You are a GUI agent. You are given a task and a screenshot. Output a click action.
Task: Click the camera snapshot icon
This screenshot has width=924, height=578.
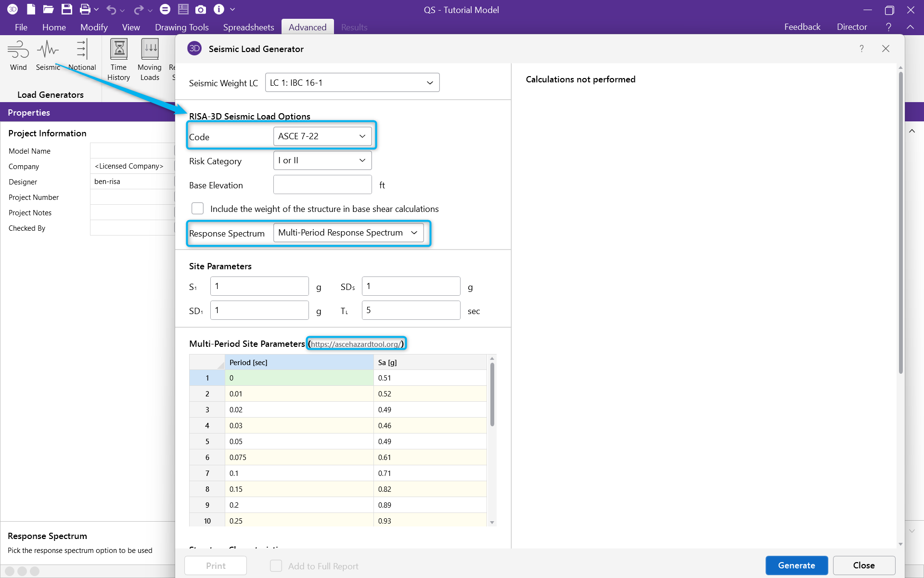[x=201, y=9]
